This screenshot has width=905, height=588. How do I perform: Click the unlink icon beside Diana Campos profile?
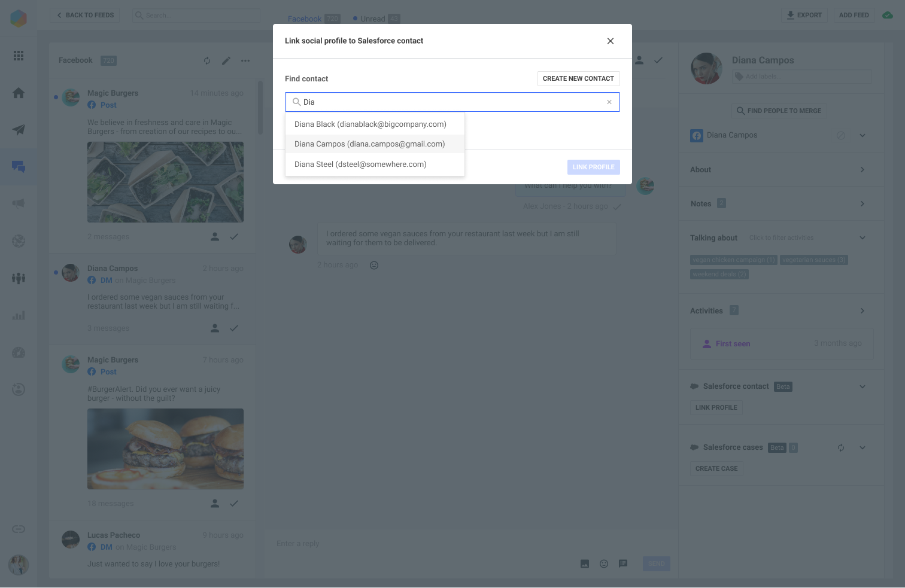(x=841, y=135)
